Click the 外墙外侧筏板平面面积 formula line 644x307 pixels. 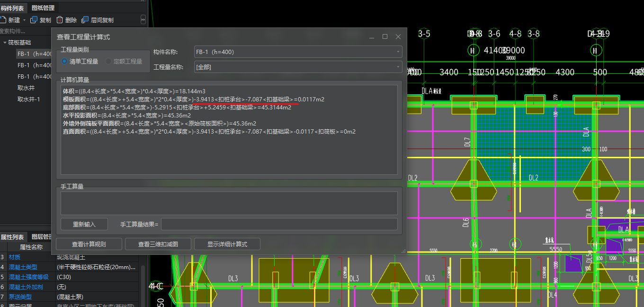click(x=159, y=124)
